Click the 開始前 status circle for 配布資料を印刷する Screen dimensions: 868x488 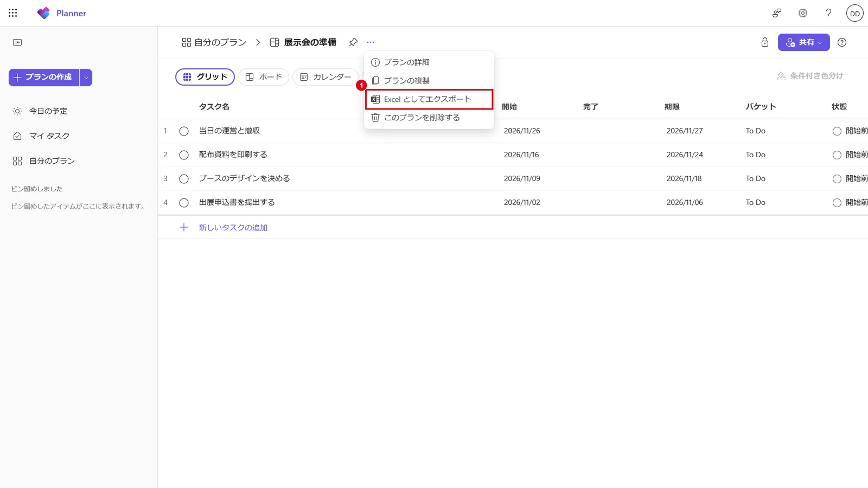point(837,155)
